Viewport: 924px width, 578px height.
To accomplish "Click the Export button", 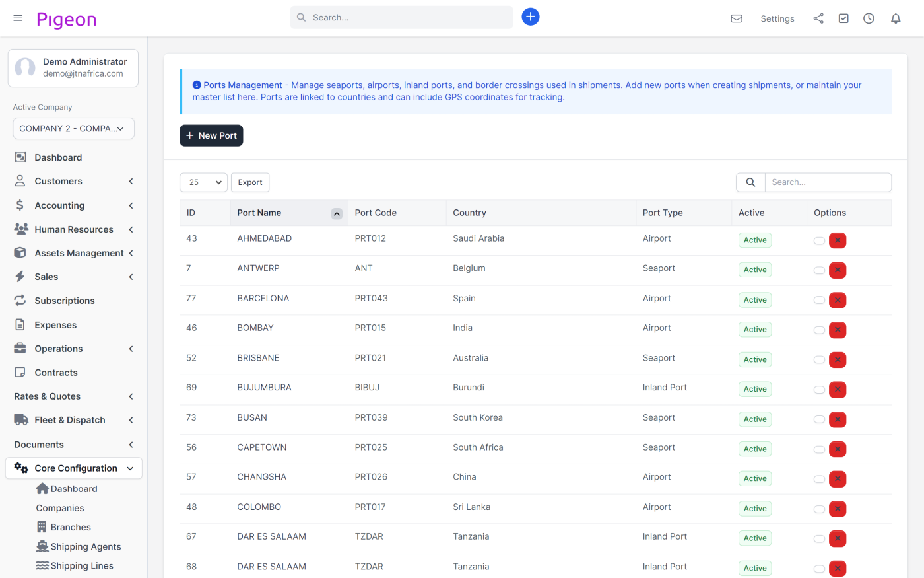I will pos(250,182).
